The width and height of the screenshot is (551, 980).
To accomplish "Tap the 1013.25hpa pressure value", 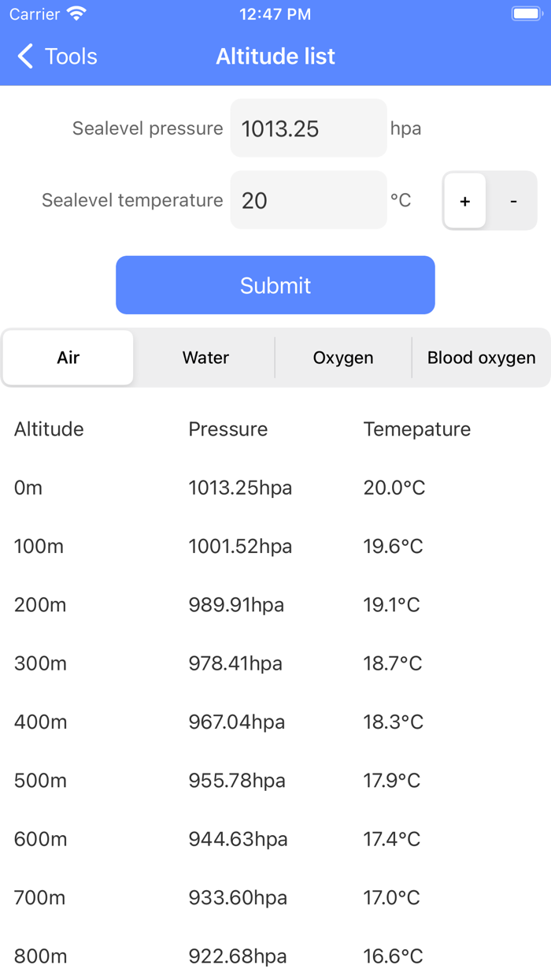I will click(239, 487).
